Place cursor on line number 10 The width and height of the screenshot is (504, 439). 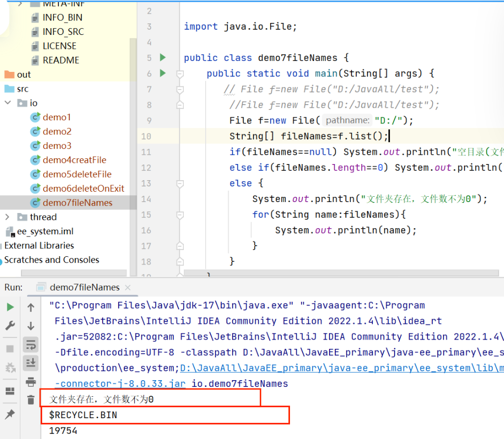click(146, 136)
